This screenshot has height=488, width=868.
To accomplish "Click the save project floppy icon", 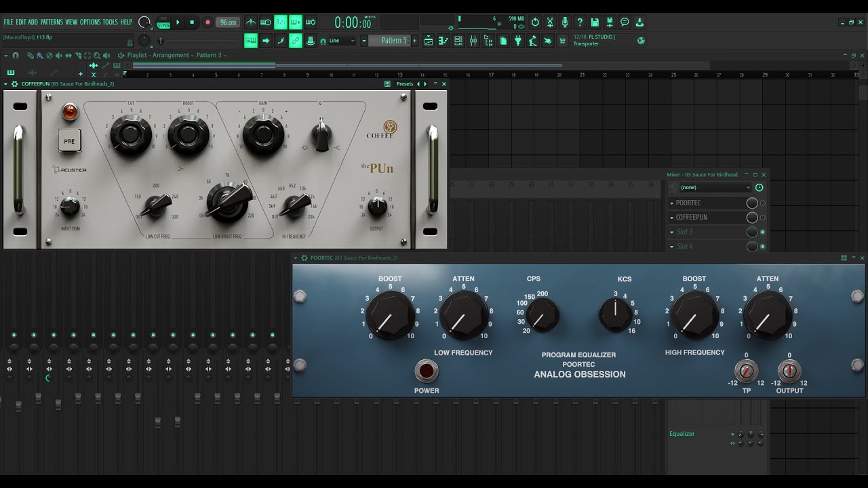I will (x=595, y=22).
